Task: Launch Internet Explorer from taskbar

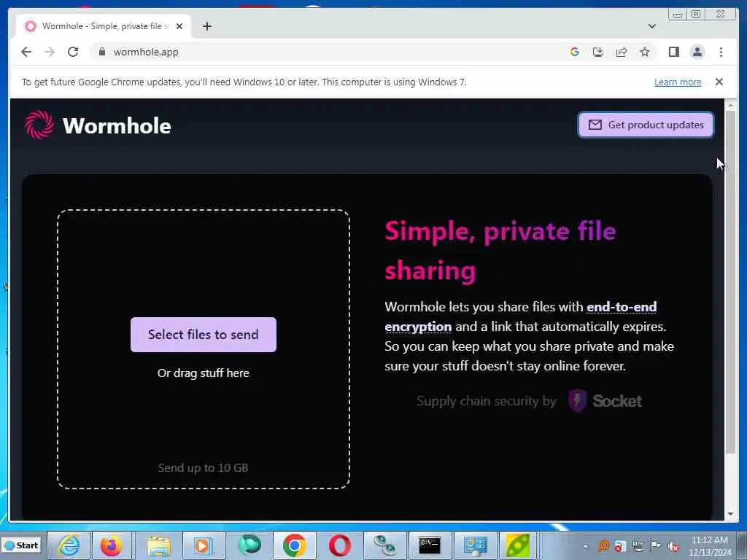Action: [69, 545]
